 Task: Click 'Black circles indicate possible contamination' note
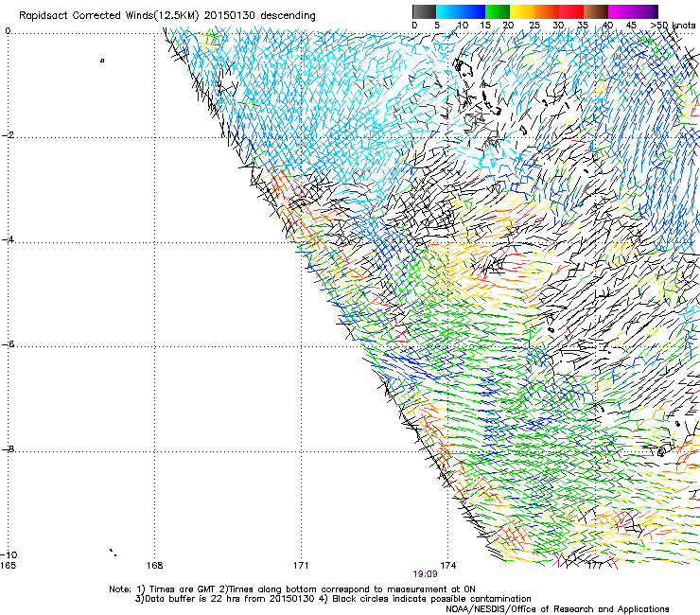click(x=431, y=599)
